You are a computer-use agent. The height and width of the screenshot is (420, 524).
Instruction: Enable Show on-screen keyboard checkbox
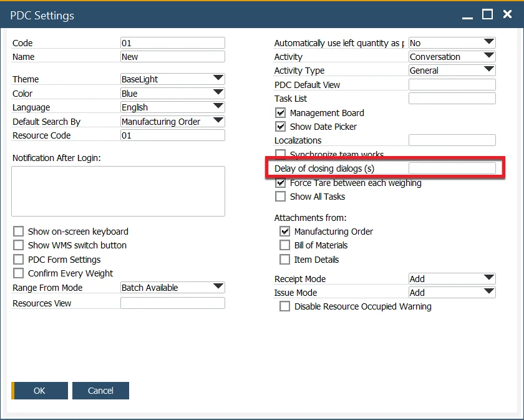18,232
